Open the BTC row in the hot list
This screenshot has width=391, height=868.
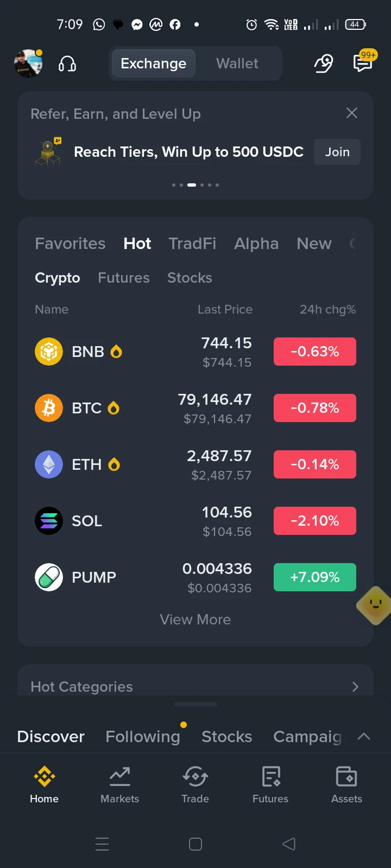pos(195,408)
